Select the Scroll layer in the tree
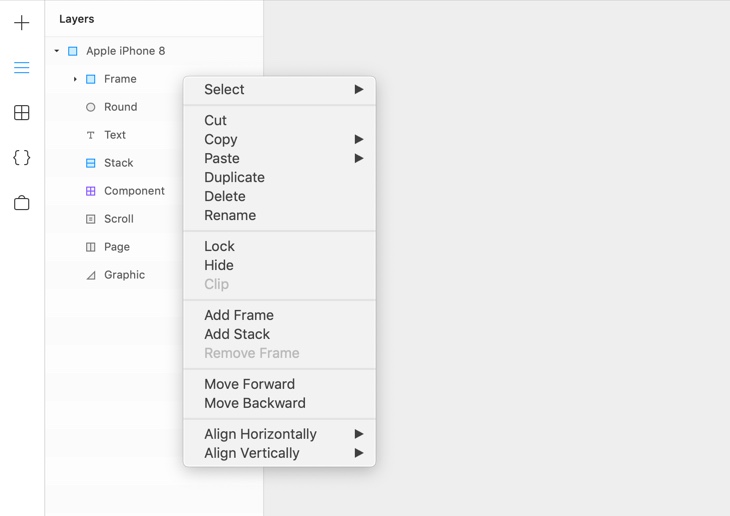 click(118, 219)
